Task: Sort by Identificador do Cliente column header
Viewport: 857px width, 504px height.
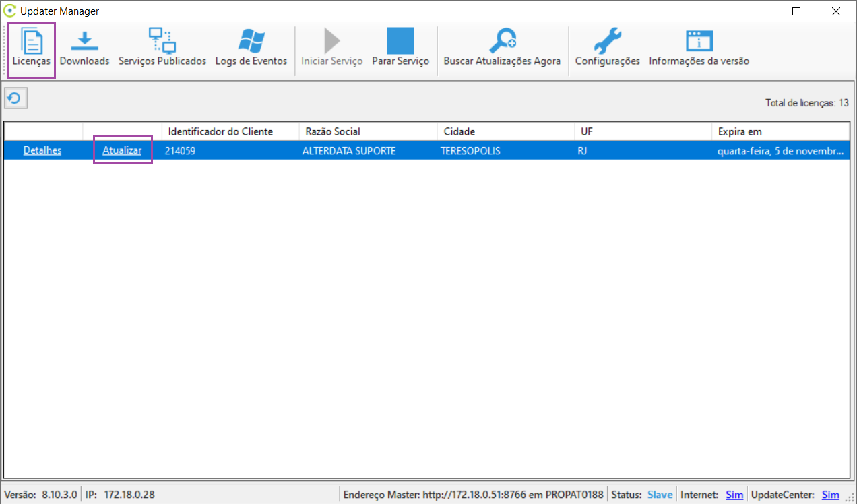Action: [x=220, y=131]
